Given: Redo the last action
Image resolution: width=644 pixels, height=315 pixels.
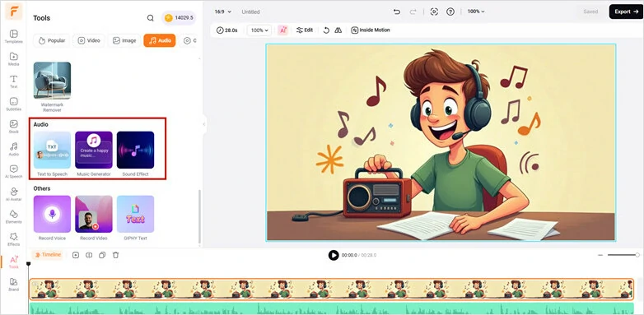Looking at the screenshot, I should (413, 12).
